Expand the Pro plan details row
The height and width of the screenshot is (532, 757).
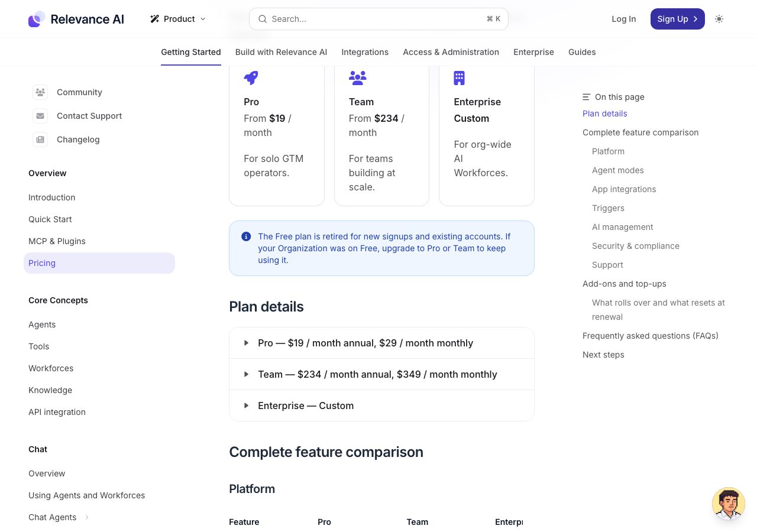(381, 343)
